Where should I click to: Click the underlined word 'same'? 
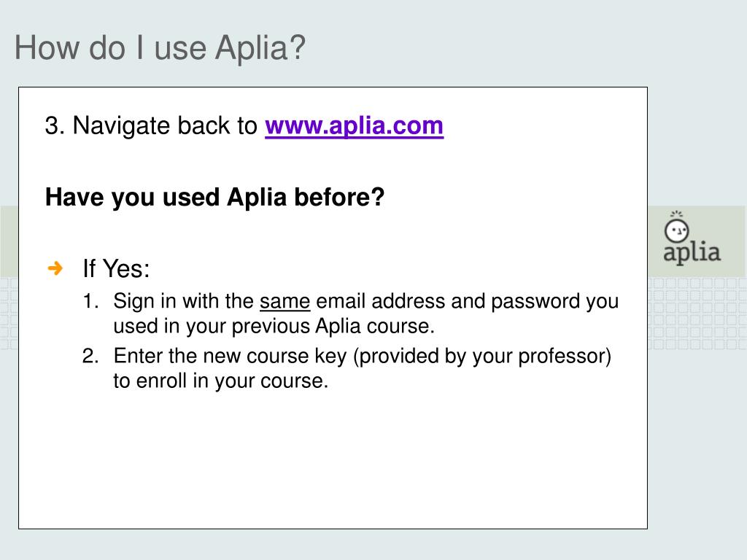click(x=285, y=301)
